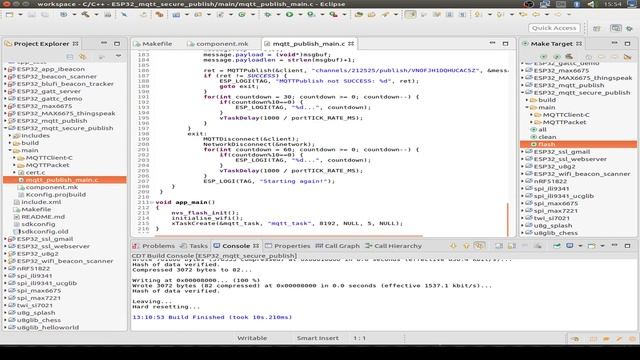Screen dimensions: 640x360
Task: Click the Open Console icon
Action: [x=592, y=246]
